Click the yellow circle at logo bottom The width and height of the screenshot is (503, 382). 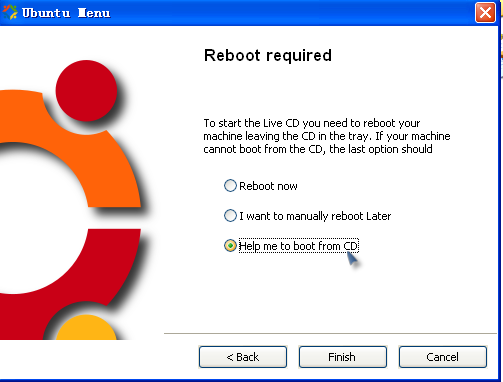click(86, 327)
